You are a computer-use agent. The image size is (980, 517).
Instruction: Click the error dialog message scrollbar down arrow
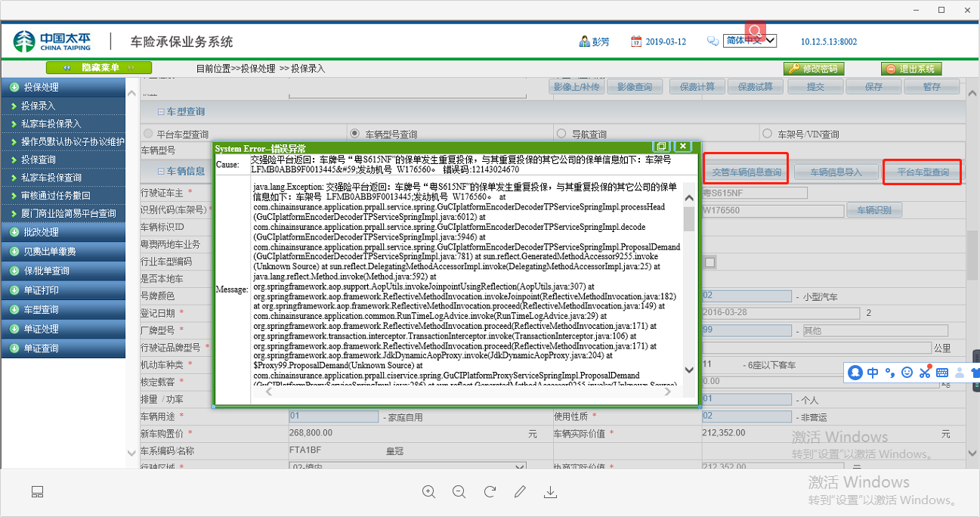(x=689, y=370)
